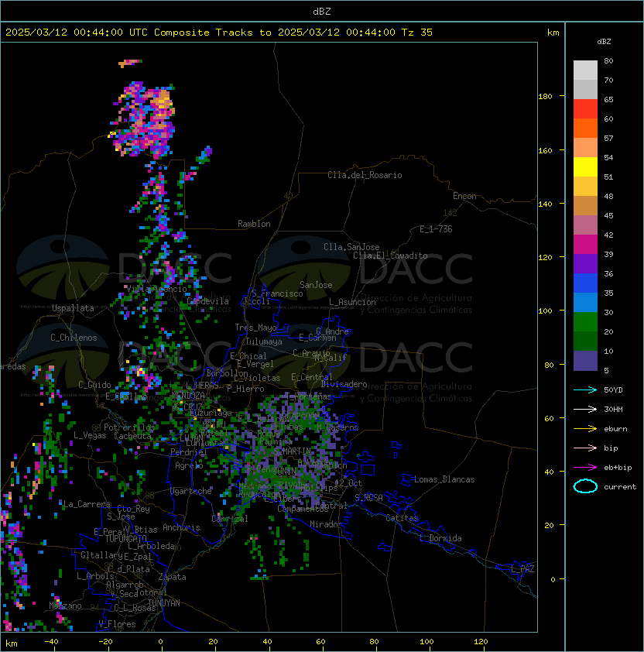Click the 'Tres_Mayo' place label

(255, 328)
